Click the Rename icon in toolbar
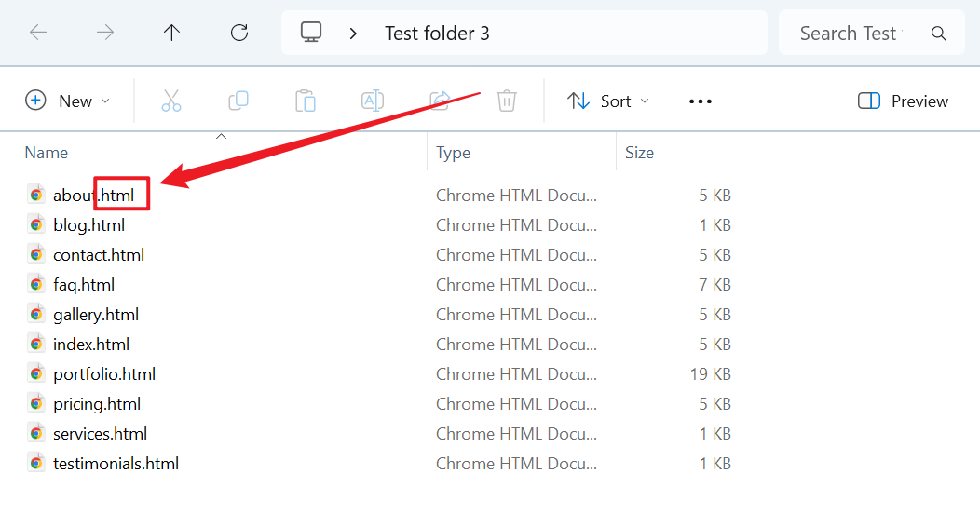Image resolution: width=980 pixels, height=514 pixels. (373, 101)
